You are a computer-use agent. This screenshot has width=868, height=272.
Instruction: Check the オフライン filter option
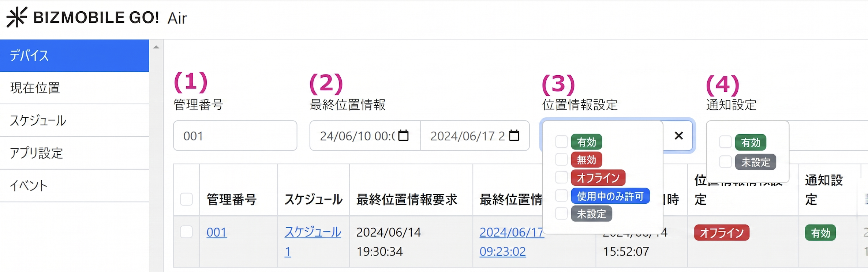pyautogui.click(x=561, y=177)
